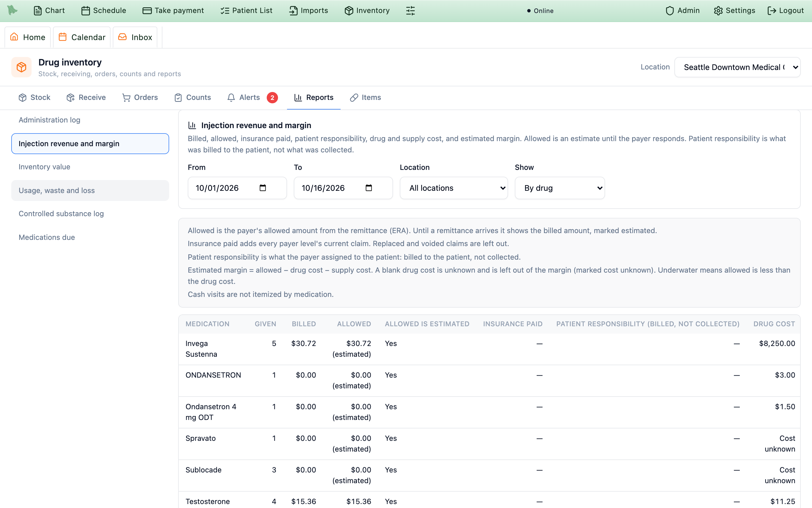Switch to the Counts tab
The width and height of the screenshot is (812, 508).
pos(193,97)
